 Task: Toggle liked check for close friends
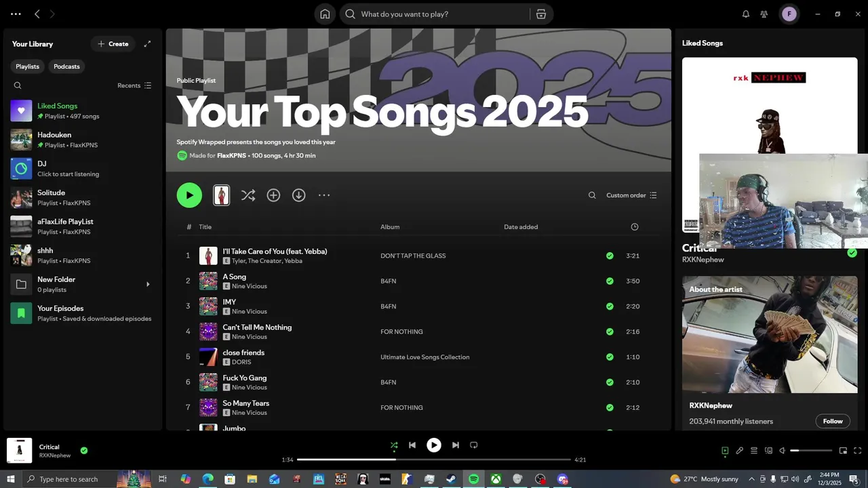click(610, 357)
